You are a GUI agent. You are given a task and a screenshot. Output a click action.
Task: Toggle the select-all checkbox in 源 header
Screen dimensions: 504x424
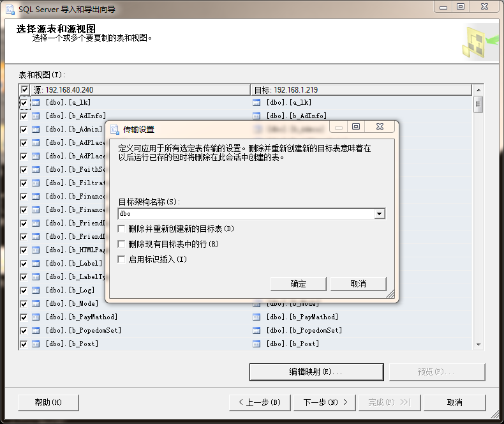[x=24, y=89]
